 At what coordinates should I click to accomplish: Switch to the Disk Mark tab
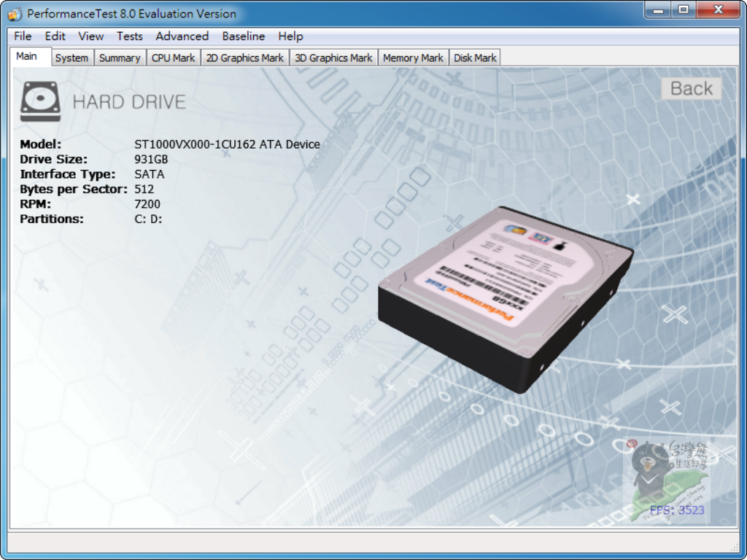[x=475, y=58]
